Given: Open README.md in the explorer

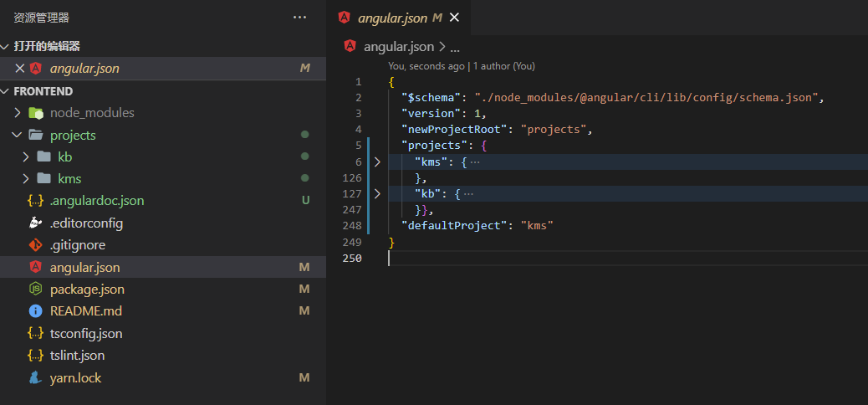Looking at the screenshot, I should 86,311.
